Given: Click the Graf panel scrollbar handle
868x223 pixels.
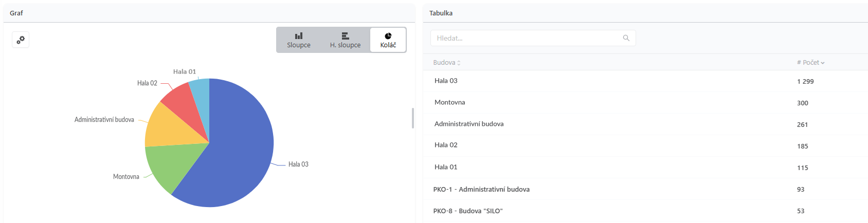Looking at the screenshot, I should point(413,118).
